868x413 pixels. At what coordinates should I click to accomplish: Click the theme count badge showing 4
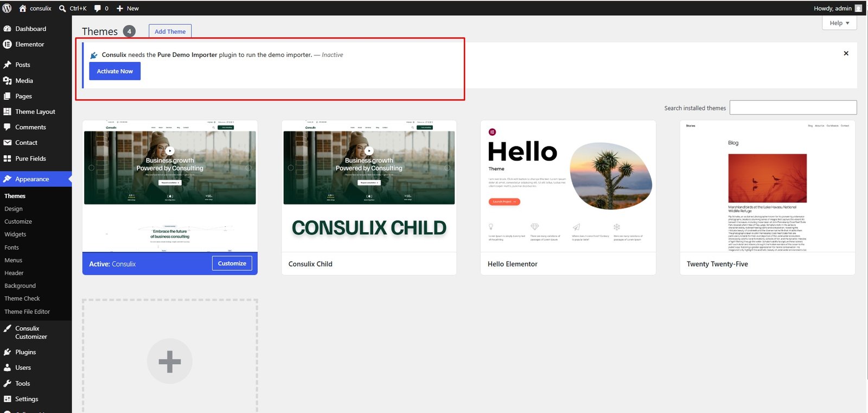pyautogui.click(x=129, y=31)
